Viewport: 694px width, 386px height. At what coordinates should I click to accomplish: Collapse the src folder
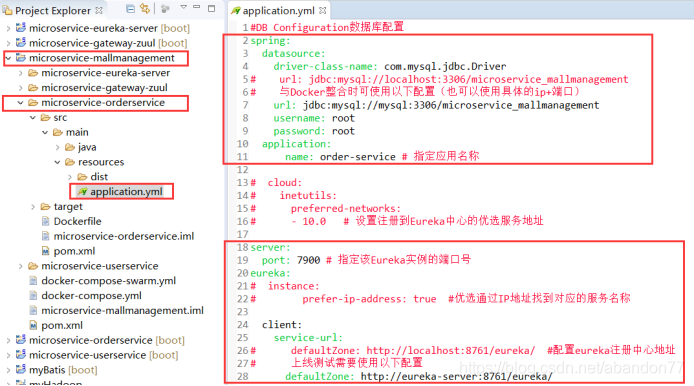[x=33, y=118]
